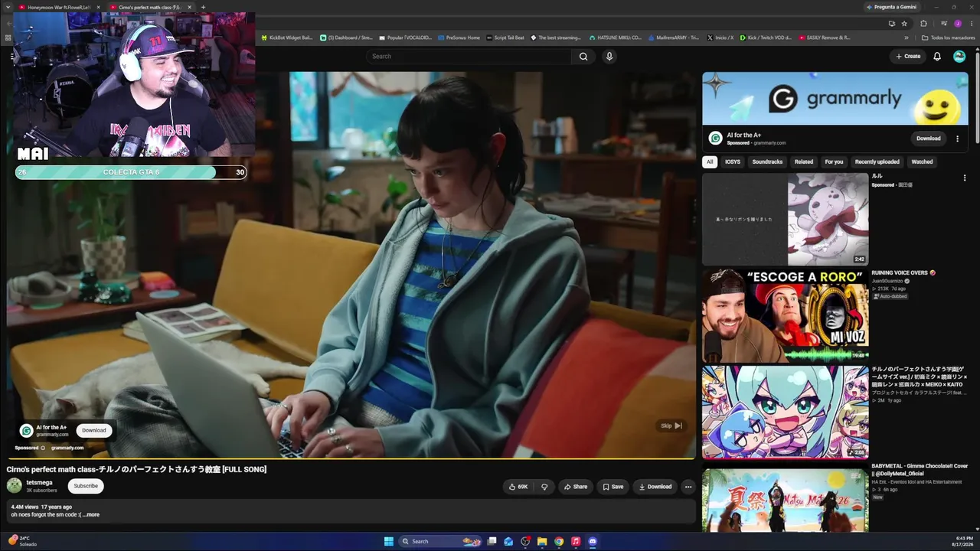
Task: Select the Watched filter chip
Action: (922, 161)
